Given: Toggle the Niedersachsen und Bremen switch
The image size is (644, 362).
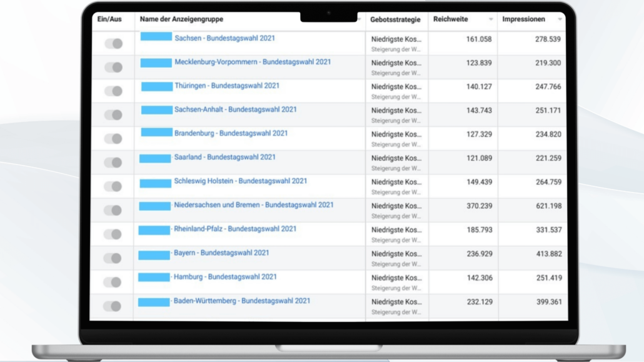Looking at the screenshot, I should [113, 210].
